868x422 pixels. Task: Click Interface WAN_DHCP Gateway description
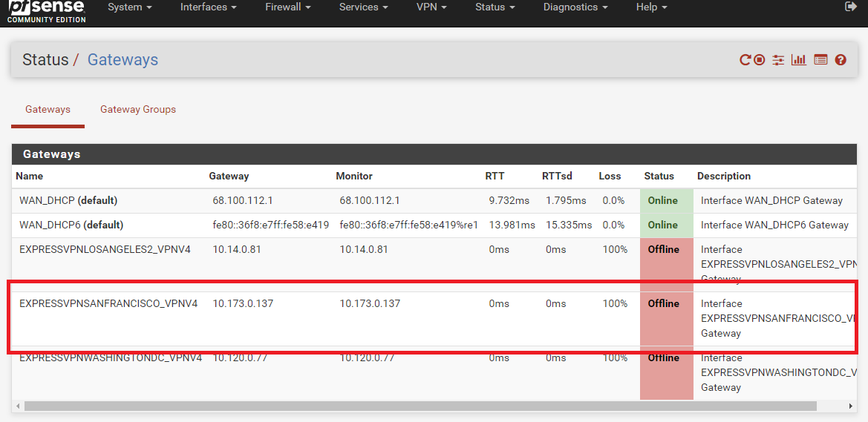pos(771,200)
